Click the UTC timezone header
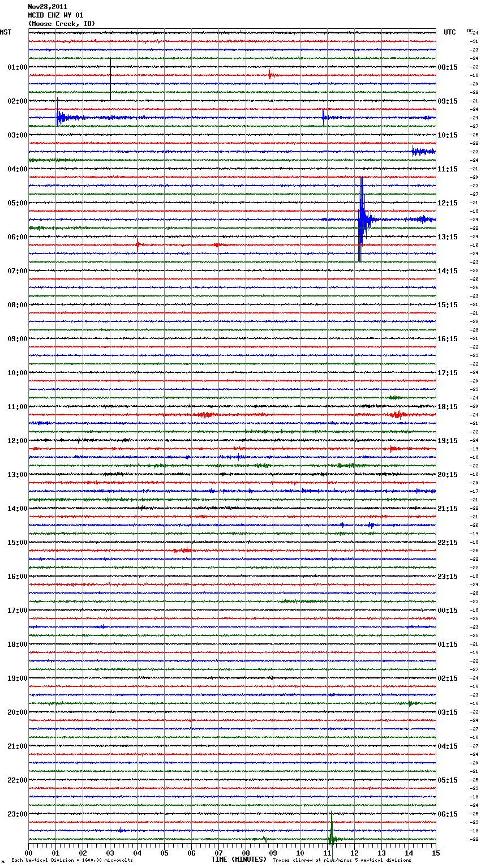 click(x=450, y=32)
